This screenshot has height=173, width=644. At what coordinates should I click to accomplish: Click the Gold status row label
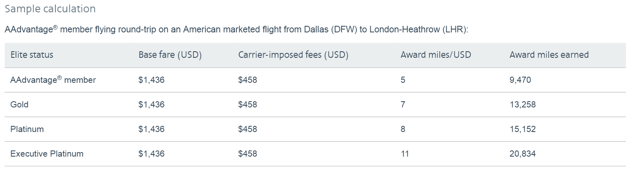click(19, 105)
